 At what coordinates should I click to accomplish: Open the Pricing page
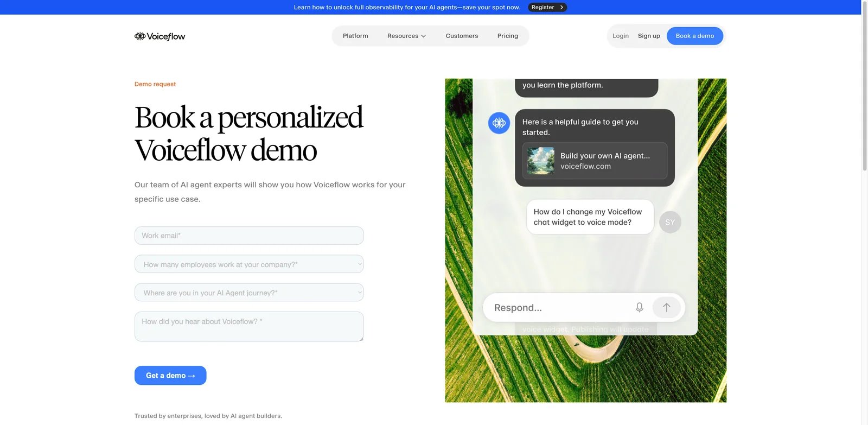508,36
